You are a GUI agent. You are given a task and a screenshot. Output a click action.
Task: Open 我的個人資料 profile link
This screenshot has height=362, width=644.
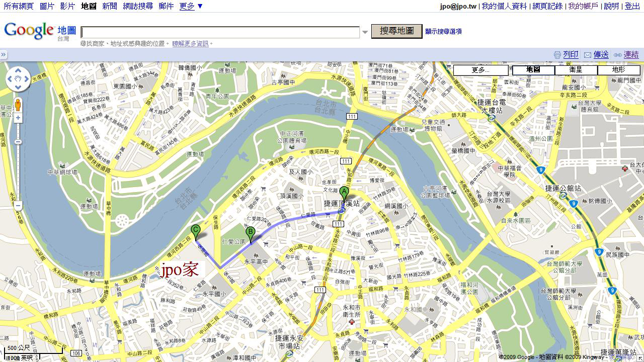504,6
